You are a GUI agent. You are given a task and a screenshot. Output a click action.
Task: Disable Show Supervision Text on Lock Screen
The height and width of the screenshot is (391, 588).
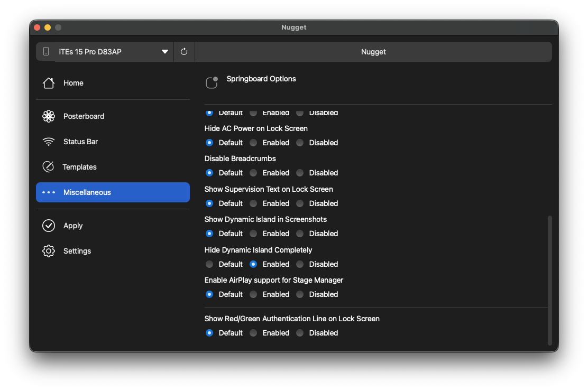tap(300, 203)
